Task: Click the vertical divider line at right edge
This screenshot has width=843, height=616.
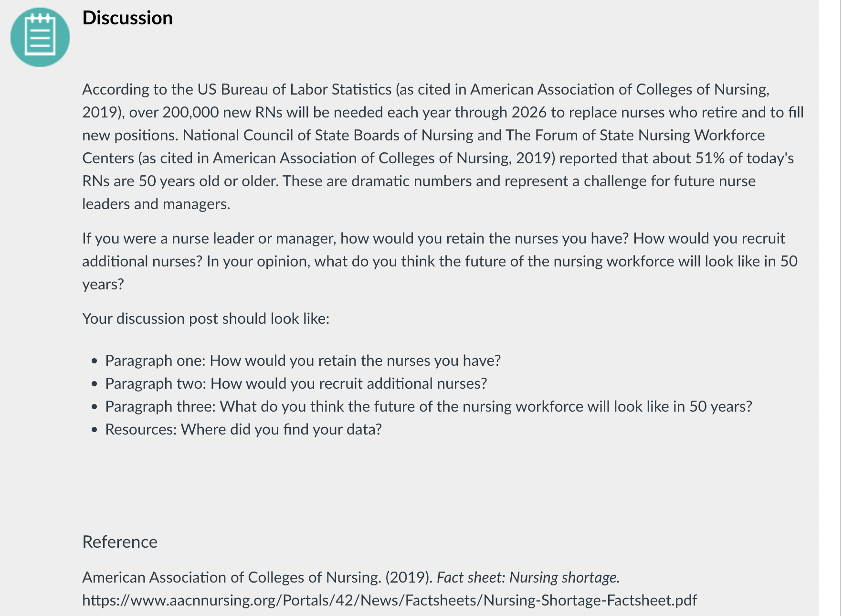Action: point(841,308)
